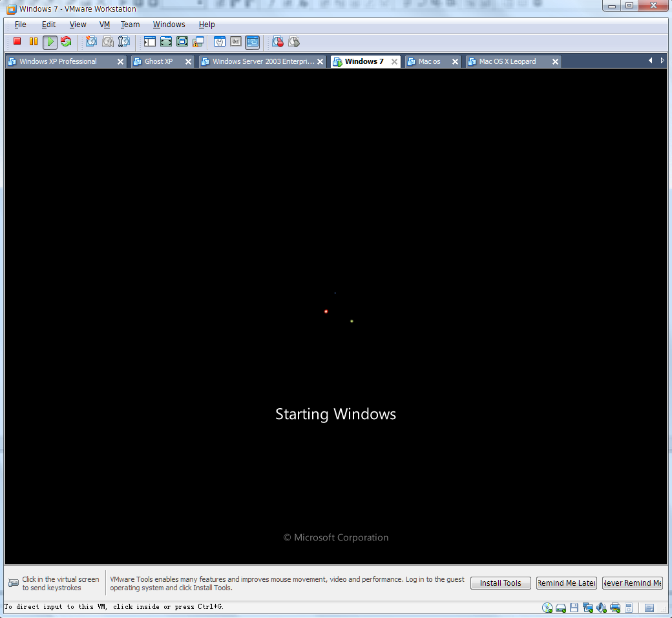Click the Suspend (pause) toolbar icon
This screenshot has width=672, height=618.
[x=34, y=41]
